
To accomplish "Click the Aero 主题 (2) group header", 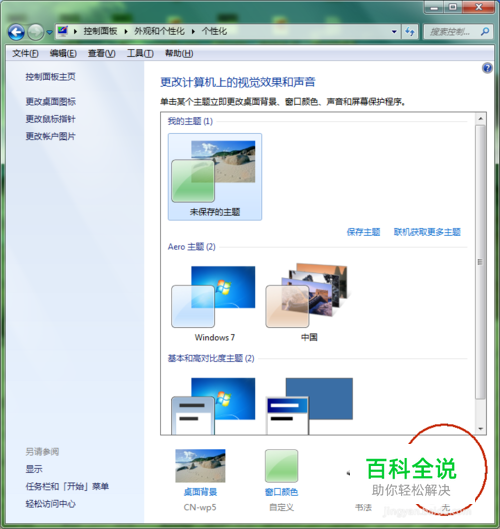I will coord(192,247).
